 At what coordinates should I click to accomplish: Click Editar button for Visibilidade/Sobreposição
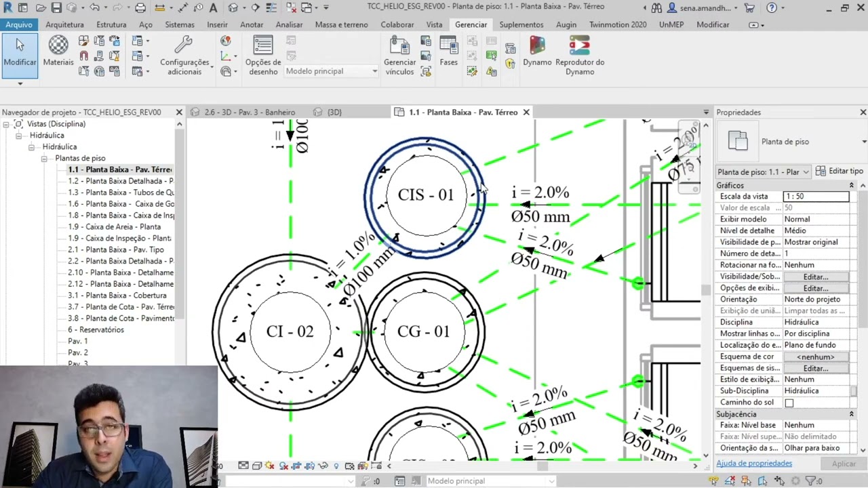[x=816, y=277]
